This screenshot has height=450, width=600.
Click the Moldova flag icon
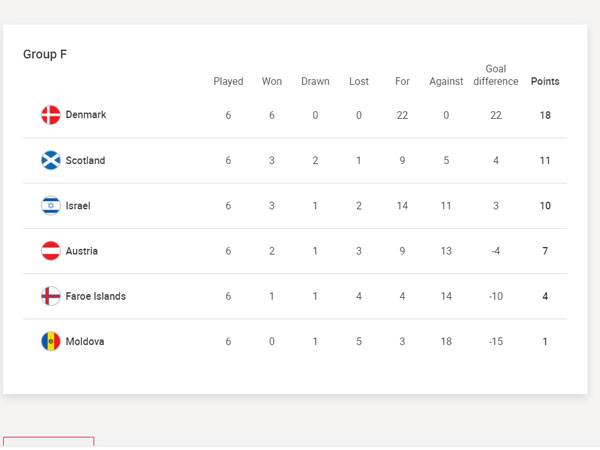coord(51,341)
